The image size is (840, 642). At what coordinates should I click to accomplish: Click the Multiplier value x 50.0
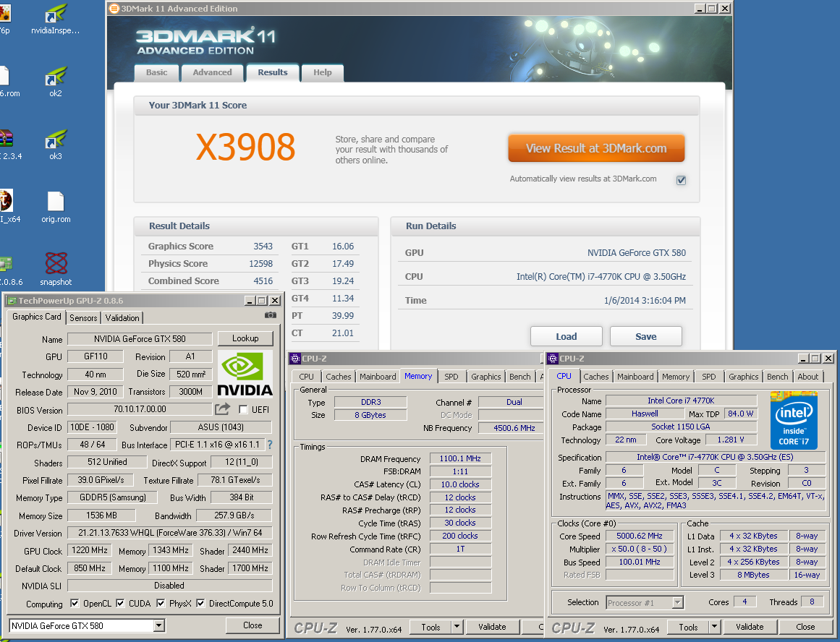coord(640,549)
